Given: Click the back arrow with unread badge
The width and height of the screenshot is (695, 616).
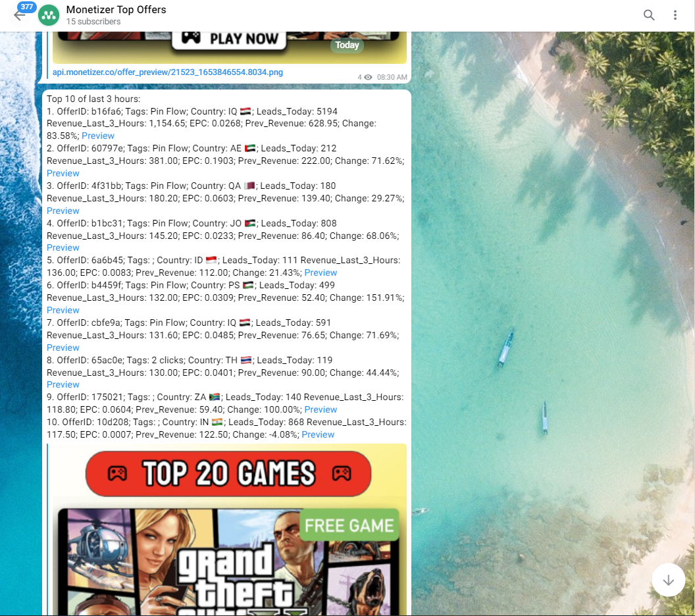Looking at the screenshot, I should pyautogui.click(x=20, y=14).
